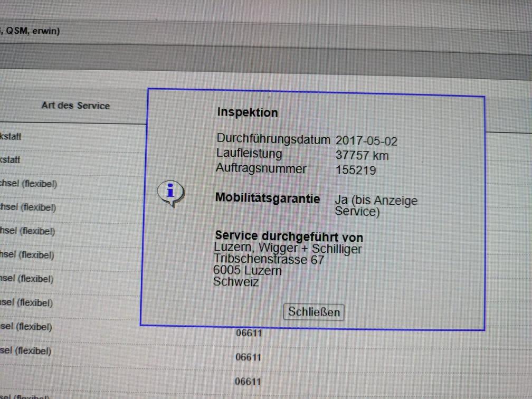Click the Inspektion dialog title
The image size is (532, 399).
click(x=247, y=112)
